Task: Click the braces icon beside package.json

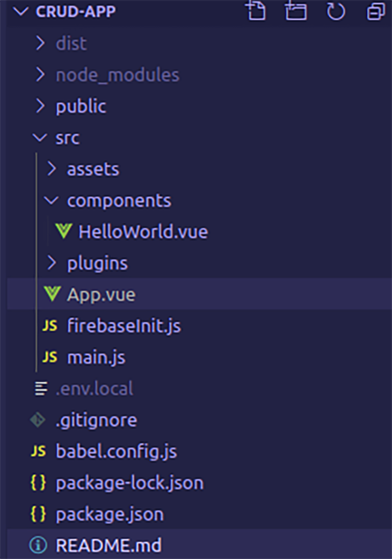Action: click(37, 513)
